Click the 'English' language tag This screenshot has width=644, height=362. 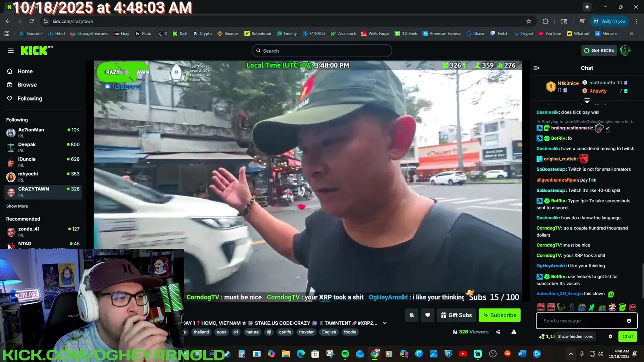click(329, 332)
